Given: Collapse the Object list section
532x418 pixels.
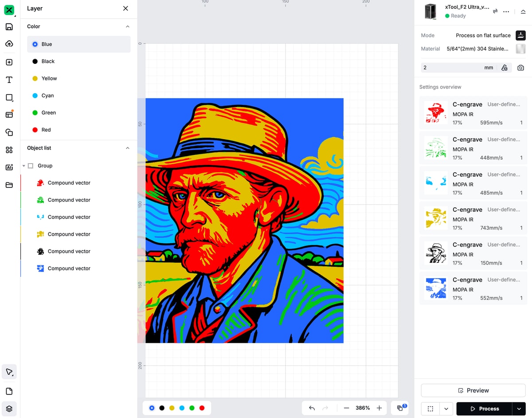Looking at the screenshot, I should point(128,148).
